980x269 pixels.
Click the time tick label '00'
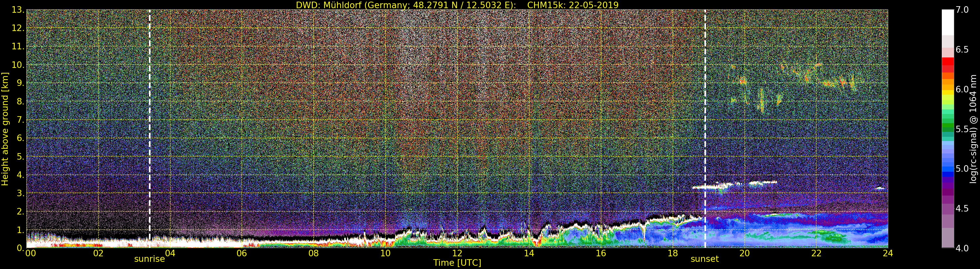click(30, 253)
